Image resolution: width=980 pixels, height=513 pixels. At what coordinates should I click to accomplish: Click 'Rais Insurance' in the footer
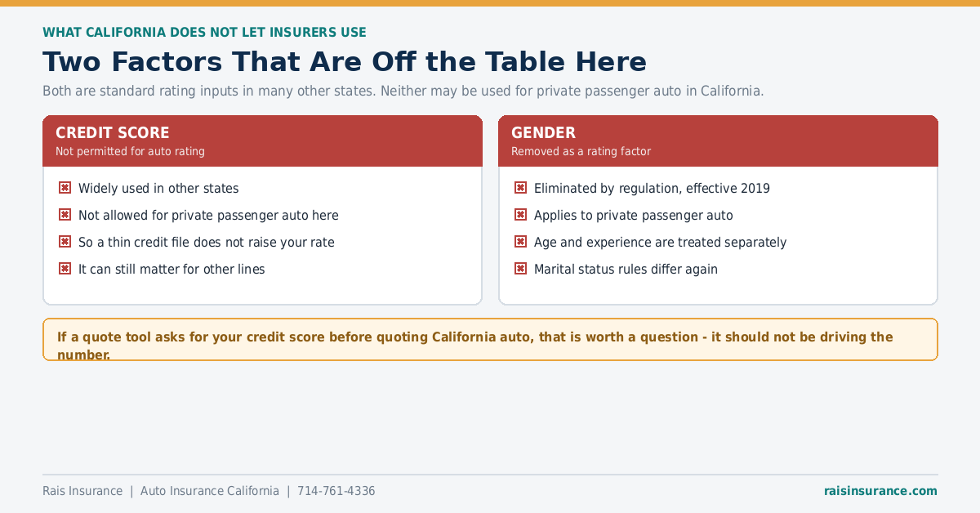[x=82, y=491]
